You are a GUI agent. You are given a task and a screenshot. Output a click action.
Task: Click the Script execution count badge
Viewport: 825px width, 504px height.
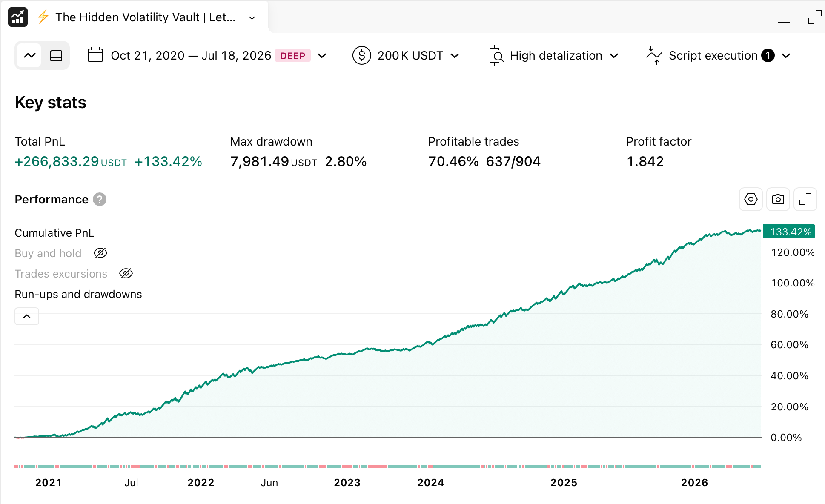tap(768, 55)
